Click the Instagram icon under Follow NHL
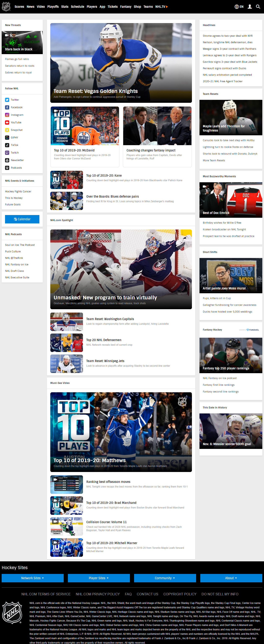Screen dimensions: 264x644 (x=7, y=115)
